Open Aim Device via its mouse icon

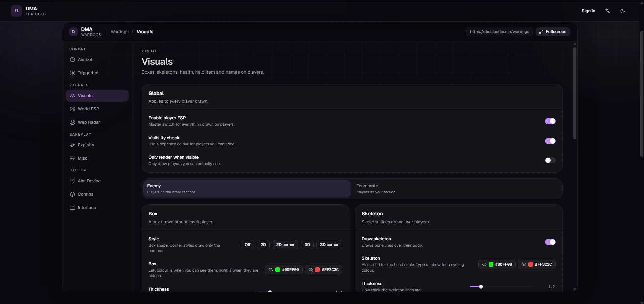pos(72,181)
